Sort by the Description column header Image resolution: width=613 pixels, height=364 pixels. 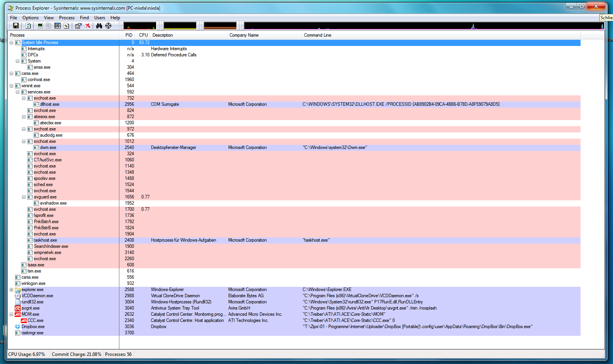click(x=189, y=35)
